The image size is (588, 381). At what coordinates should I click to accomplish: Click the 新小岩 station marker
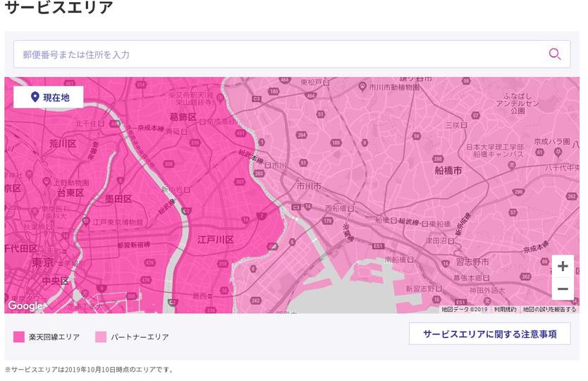(187, 190)
